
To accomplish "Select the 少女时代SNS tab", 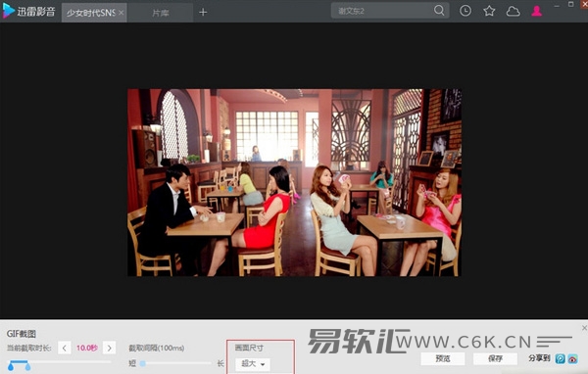I will click(91, 13).
